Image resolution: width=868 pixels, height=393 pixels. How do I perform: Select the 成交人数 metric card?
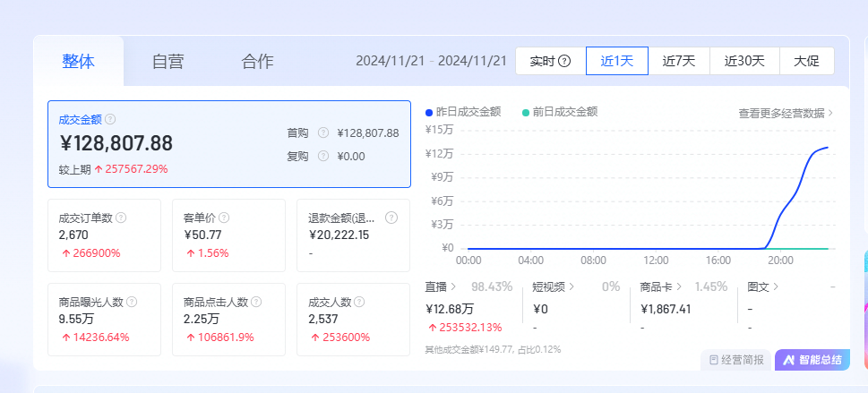354,320
